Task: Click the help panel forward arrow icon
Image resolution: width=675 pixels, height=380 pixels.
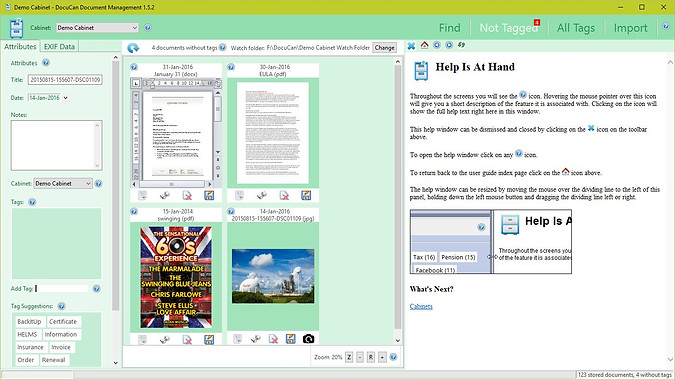Action: pyautogui.click(x=449, y=45)
